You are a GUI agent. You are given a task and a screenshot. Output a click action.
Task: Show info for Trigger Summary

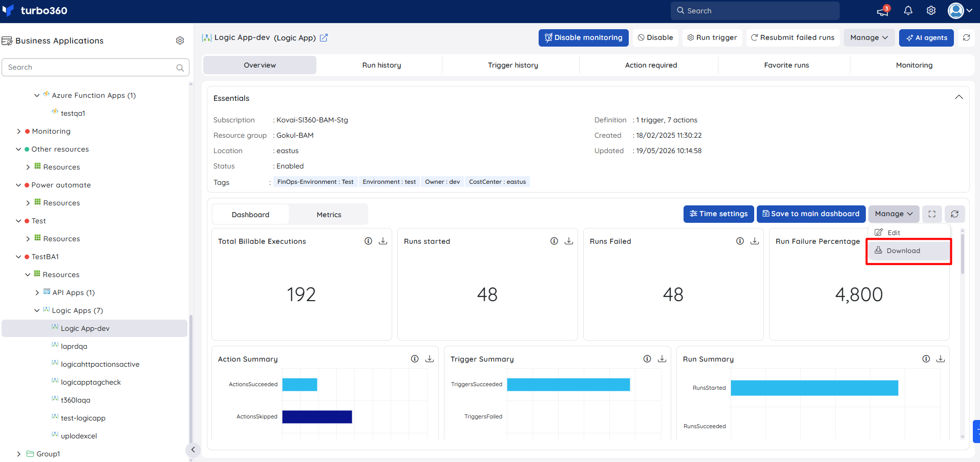pyautogui.click(x=647, y=359)
